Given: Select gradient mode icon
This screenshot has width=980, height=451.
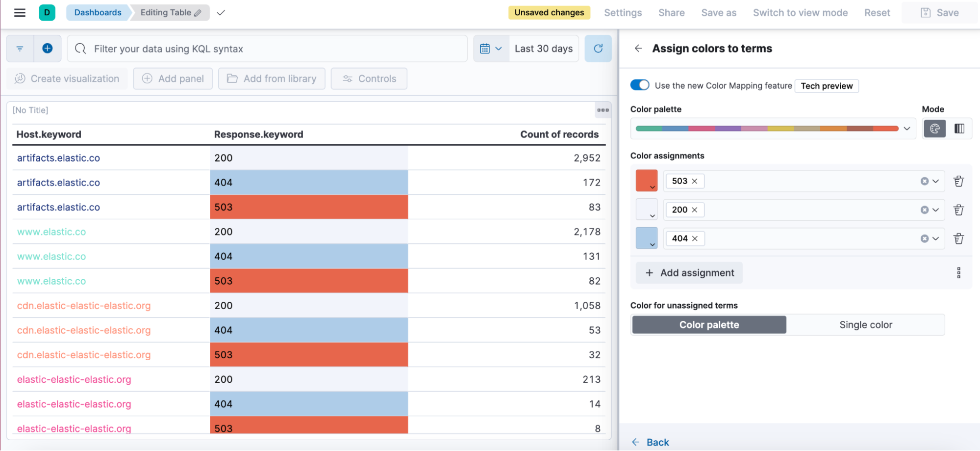Looking at the screenshot, I should pyautogui.click(x=959, y=129).
